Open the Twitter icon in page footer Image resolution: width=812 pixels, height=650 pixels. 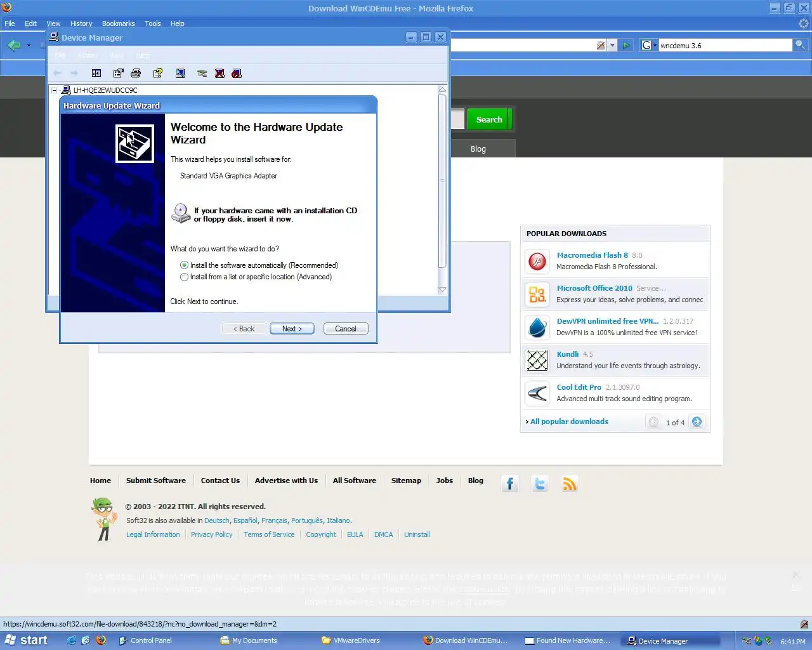click(540, 484)
